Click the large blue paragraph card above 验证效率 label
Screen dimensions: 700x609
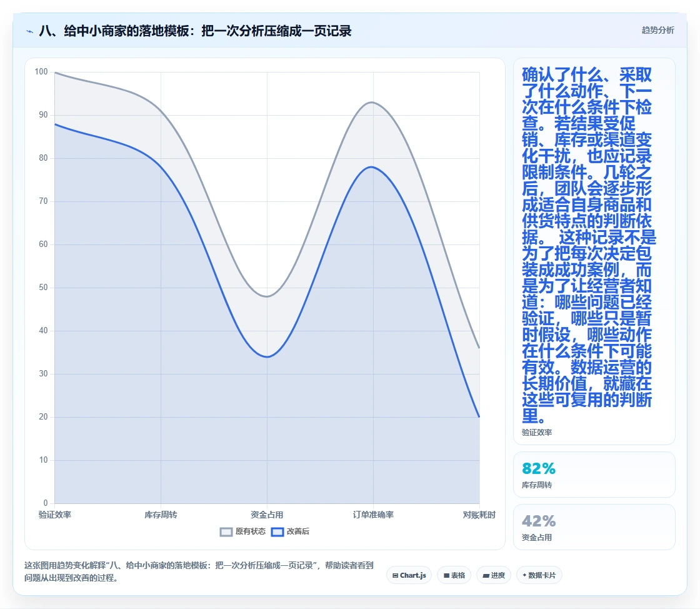(594, 251)
